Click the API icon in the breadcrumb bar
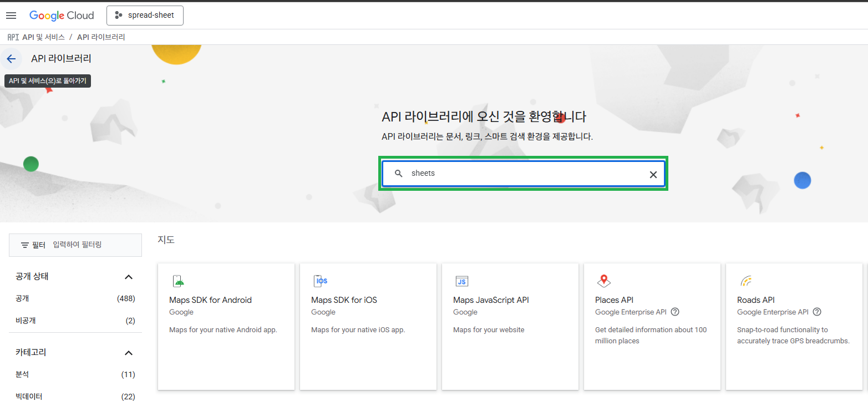868x401 pixels. tap(13, 37)
